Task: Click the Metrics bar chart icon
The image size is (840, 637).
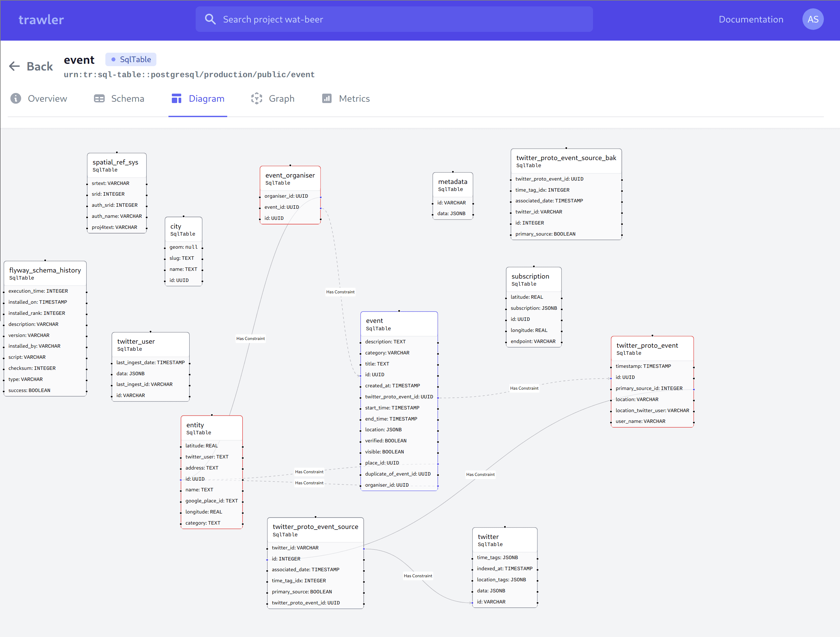Action: [327, 99]
